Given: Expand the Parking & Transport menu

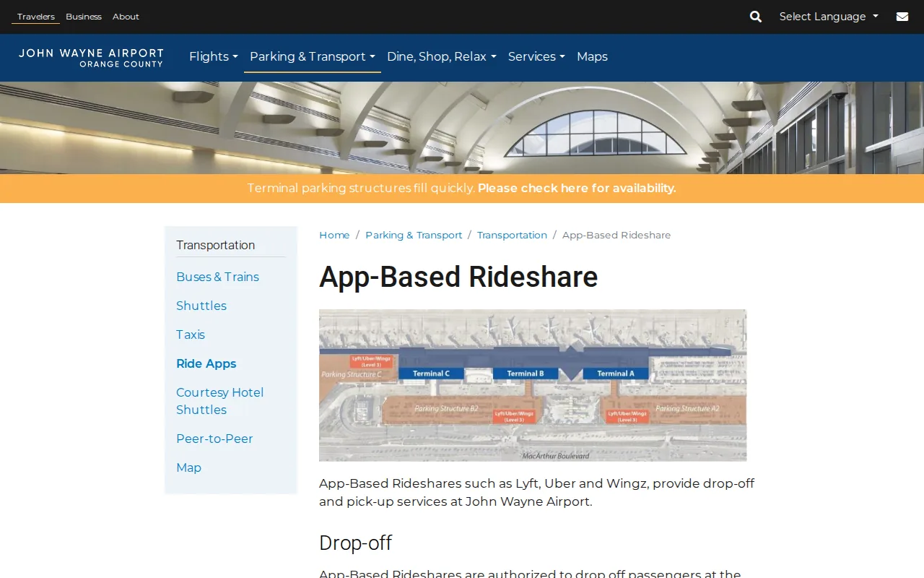Looking at the screenshot, I should 313,56.
